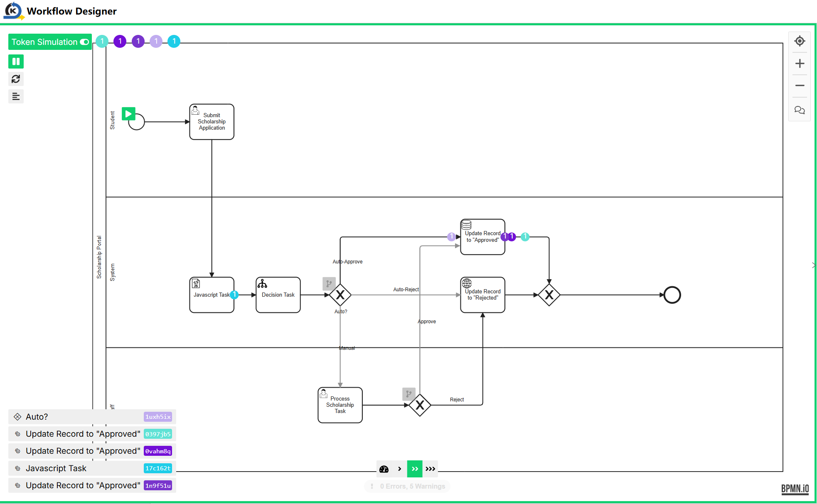Select the end event circle

coord(672,295)
